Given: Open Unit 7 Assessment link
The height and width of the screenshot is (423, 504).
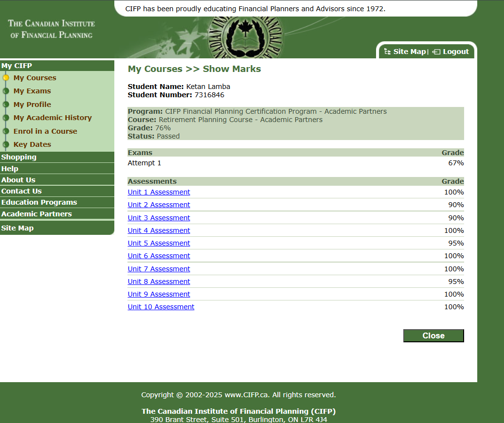Looking at the screenshot, I should 159,269.
